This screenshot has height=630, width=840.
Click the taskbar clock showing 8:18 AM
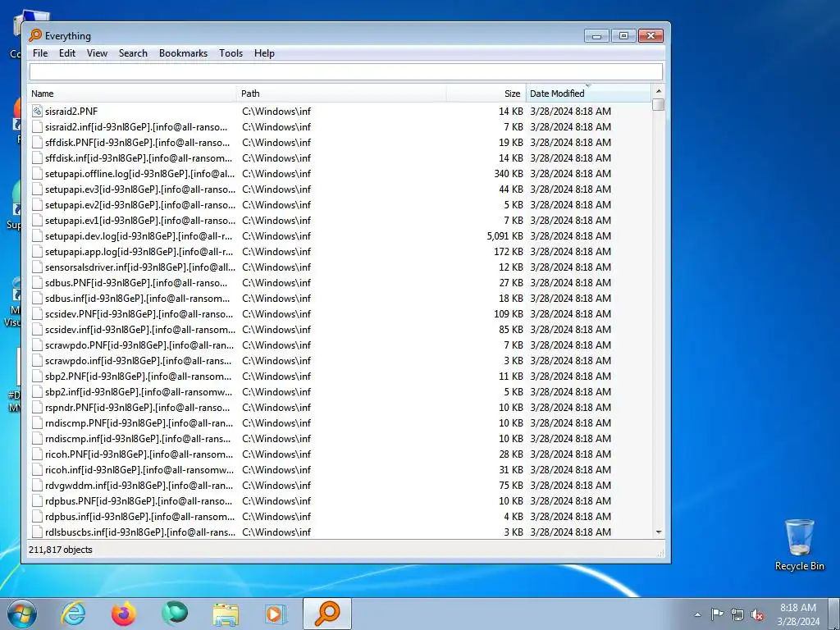[x=798, y=614]
